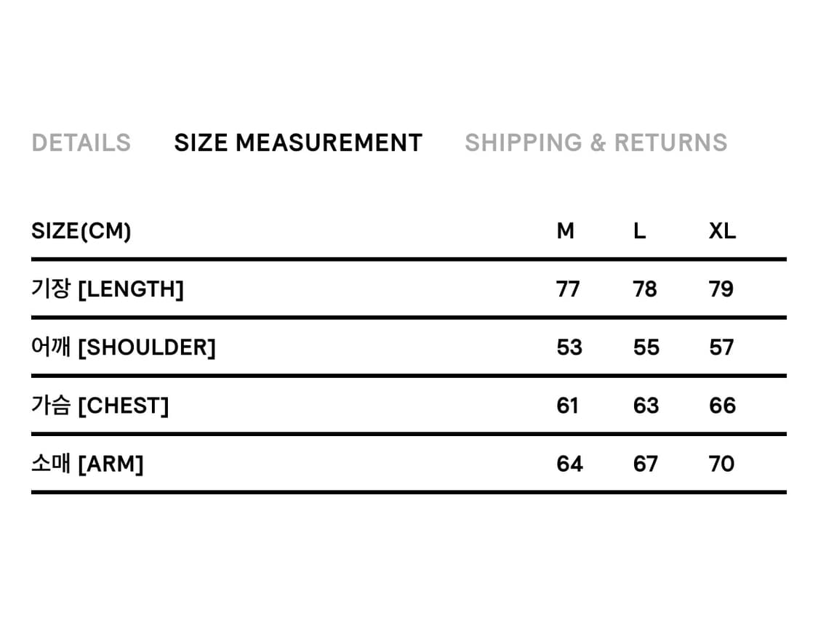Click the 가슴 [CHEST] row label
This screenshot has height=644, width=818.
pos(100,406)
